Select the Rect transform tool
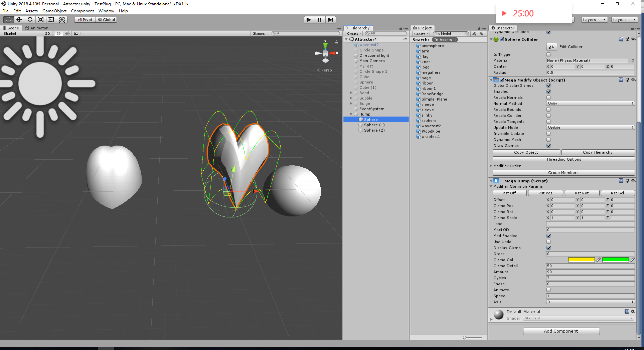The image size is (644, 350). tap(51, 20)
